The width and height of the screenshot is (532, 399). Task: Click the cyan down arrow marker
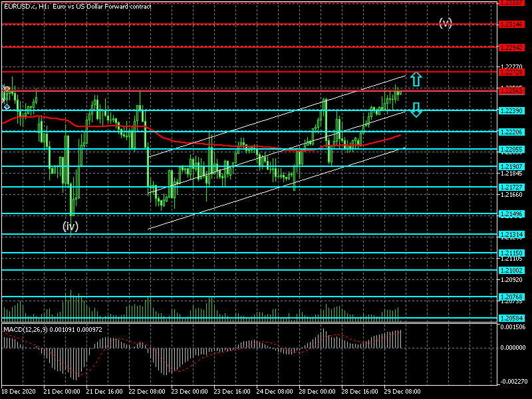point(416,110)
